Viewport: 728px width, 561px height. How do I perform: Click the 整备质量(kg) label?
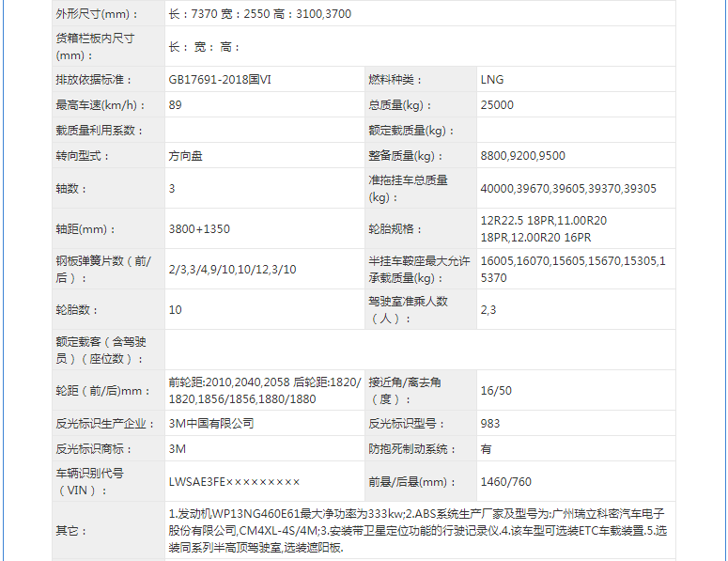click(406, 156)
